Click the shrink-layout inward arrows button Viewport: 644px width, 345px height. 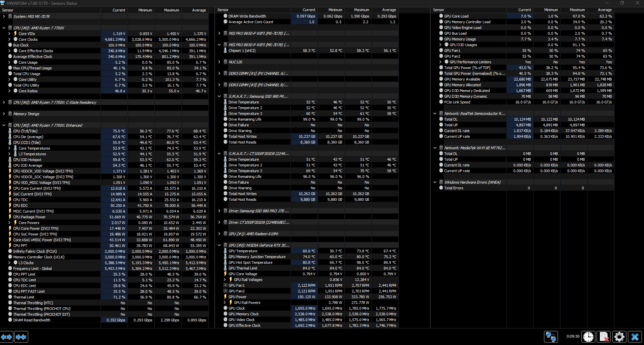21,337
